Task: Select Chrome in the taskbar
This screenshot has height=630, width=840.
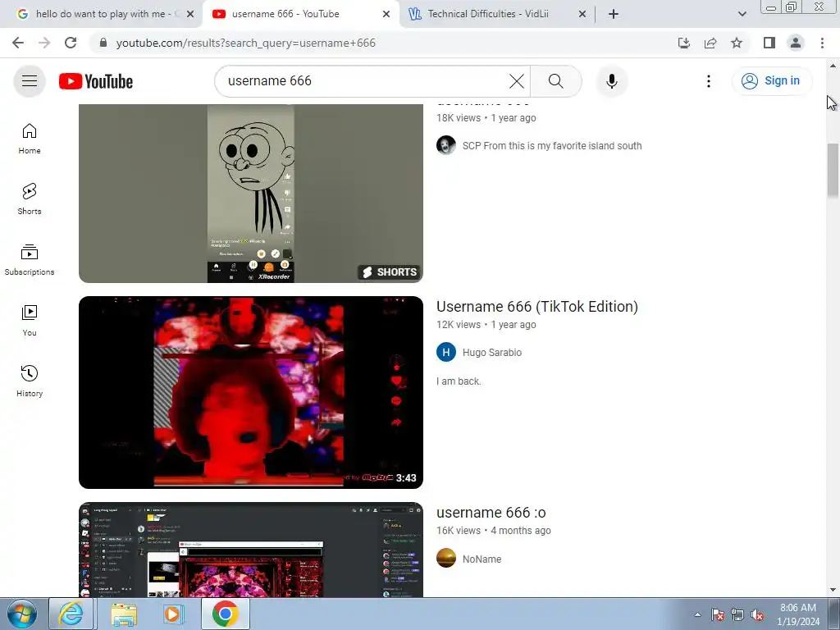Action: point(225,614)
